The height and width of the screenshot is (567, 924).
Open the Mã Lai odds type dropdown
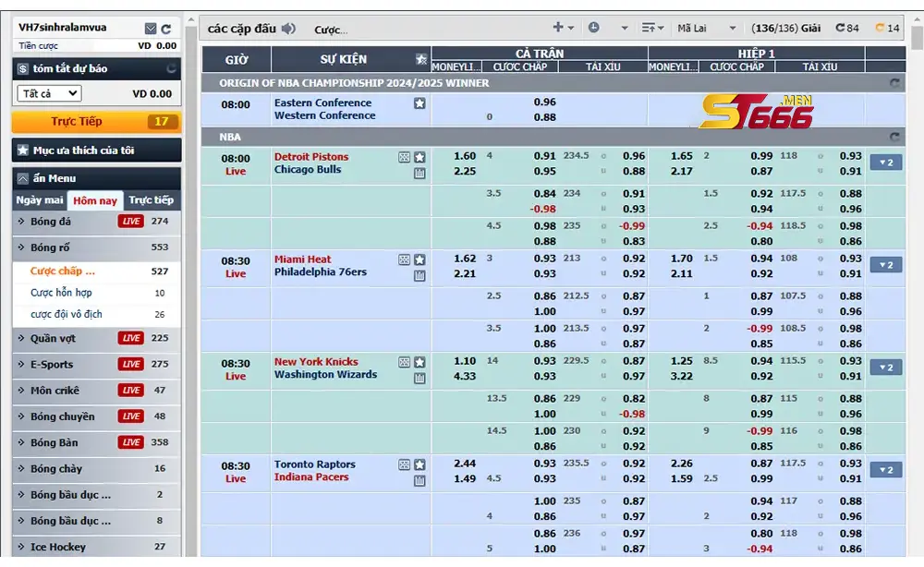tap(706, 29)
